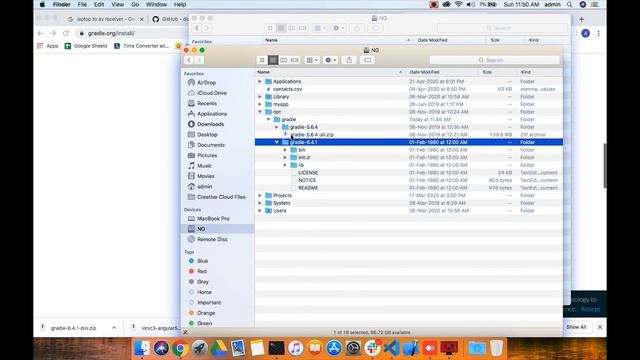640x360 pixels.
Task: Expand the Applications folder row
Action: coord(260,82)
